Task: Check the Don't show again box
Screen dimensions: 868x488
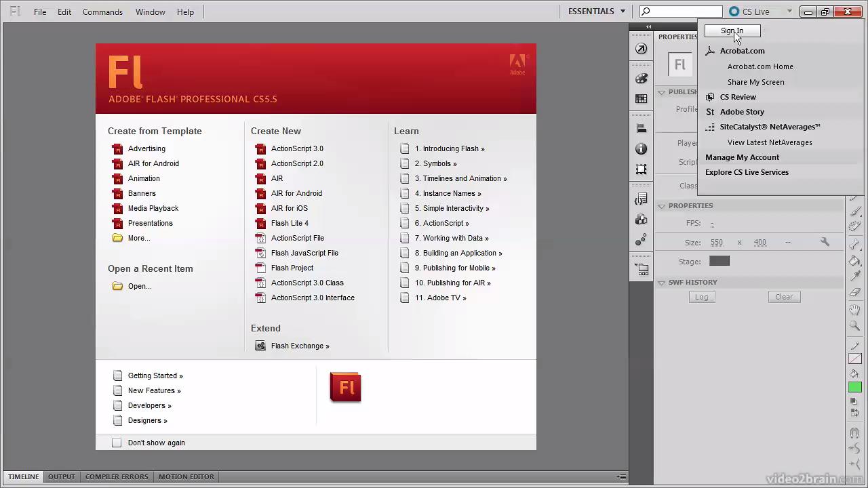Action: tap(117, 443)
